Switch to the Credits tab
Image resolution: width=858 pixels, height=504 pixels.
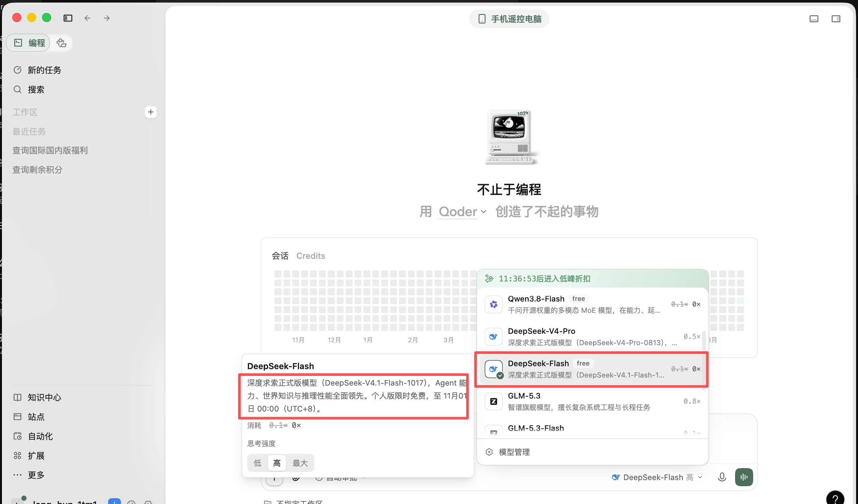coord(311,256)
